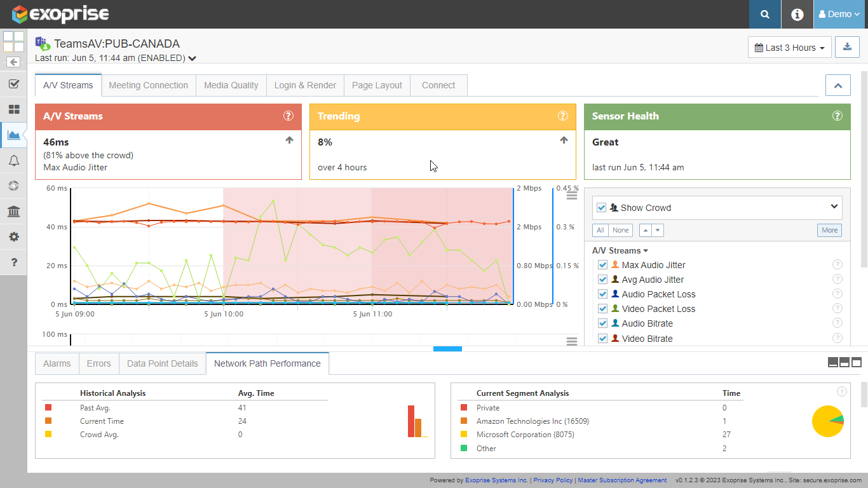Open help for the Audio Packet Loss metric
The height and width of the screenshot is (488, 868).
[837, 294]
